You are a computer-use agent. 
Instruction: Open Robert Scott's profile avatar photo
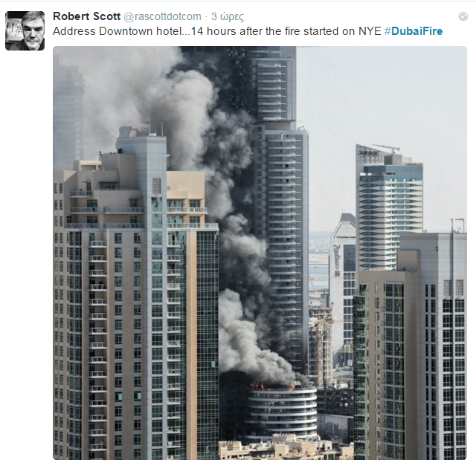(25, 30)
